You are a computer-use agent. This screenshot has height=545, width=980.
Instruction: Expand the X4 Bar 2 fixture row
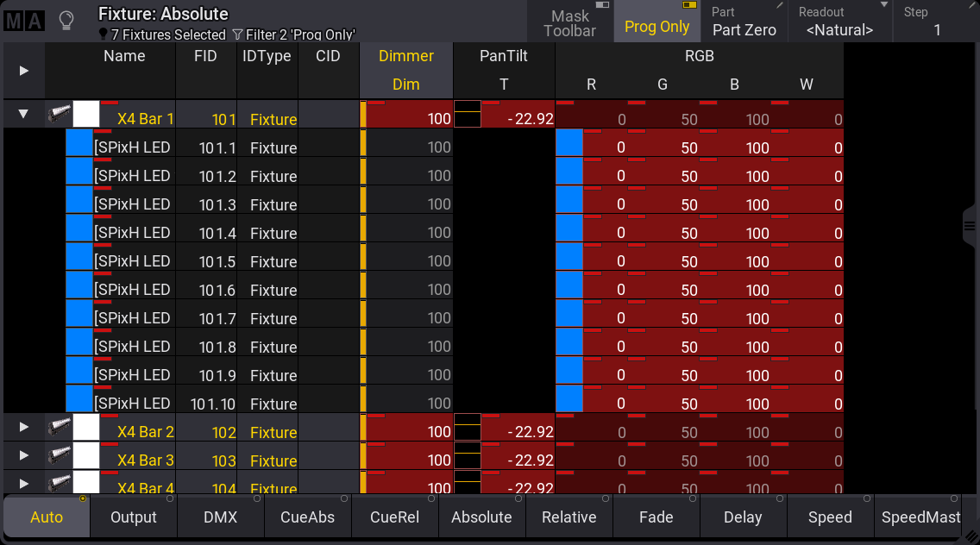(x=24, y=428)
